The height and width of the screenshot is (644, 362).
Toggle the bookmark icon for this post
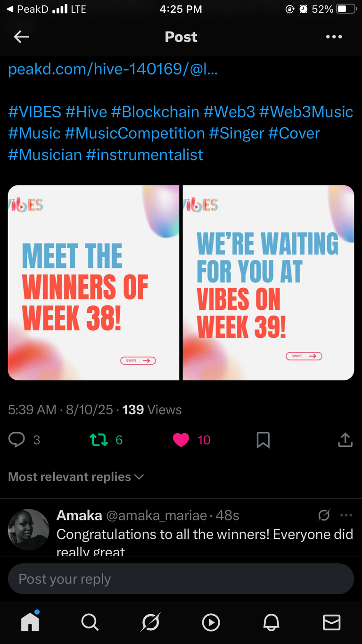pyautogui.click(x=263, y=440)
